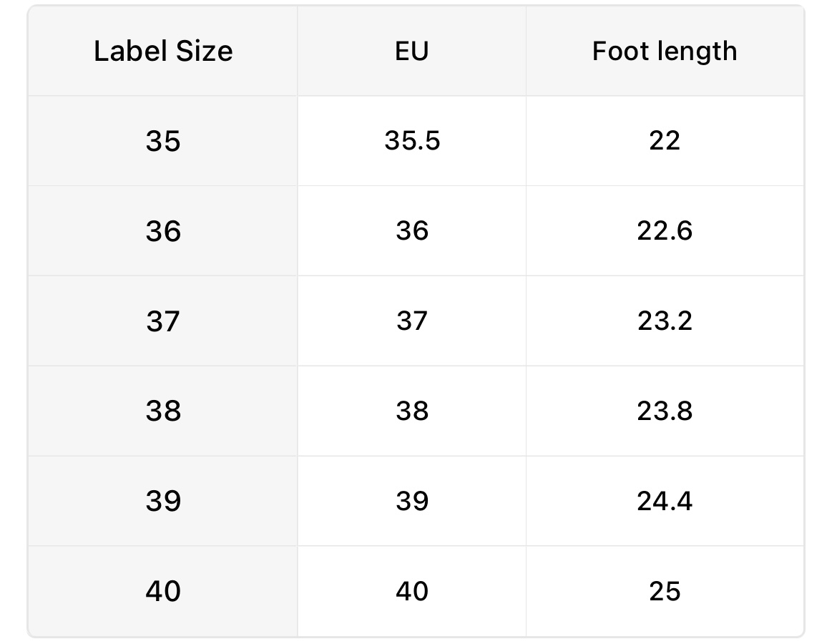This screenshot has width=837, height=644.
Task: Click label size 39 in first column
Action: click(163, 502)
